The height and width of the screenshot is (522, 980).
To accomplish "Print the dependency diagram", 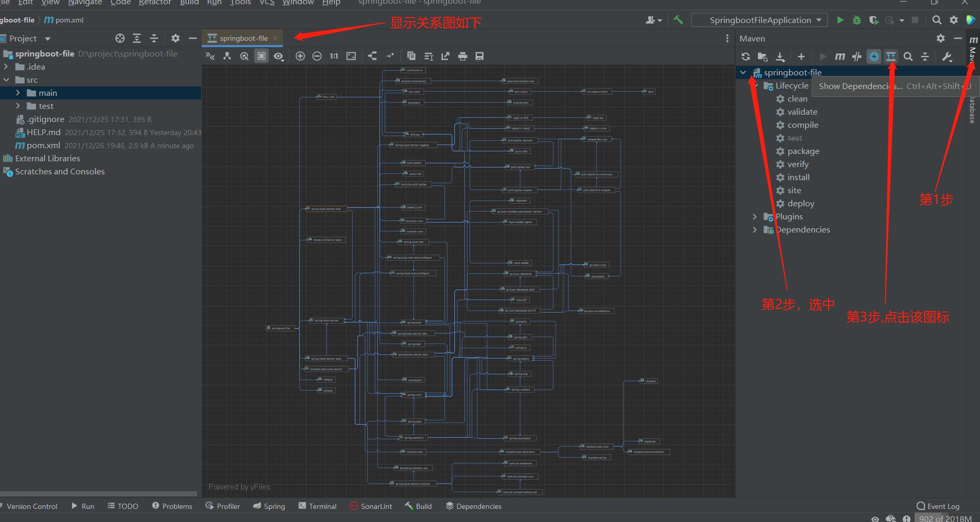I will click(462, 56).
